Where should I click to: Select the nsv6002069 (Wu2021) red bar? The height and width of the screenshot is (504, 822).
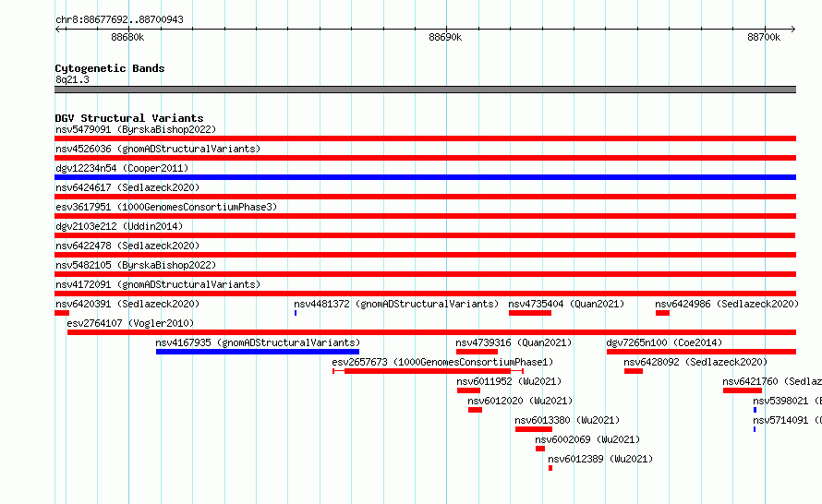[x=540, y=449]
